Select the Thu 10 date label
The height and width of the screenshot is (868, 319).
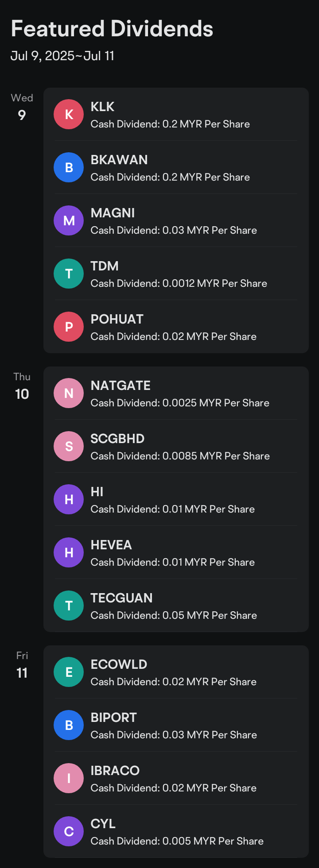tap(22, 386)
